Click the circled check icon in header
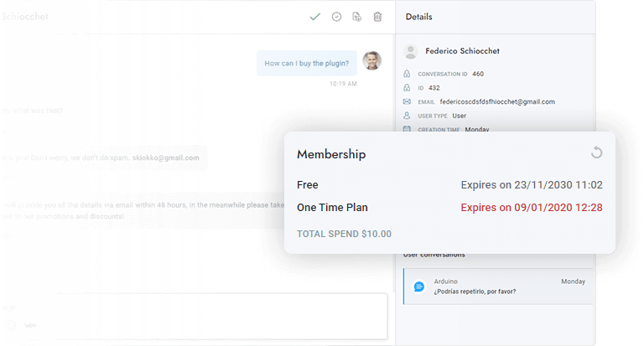The image size is (644, 346). (336, 17)
